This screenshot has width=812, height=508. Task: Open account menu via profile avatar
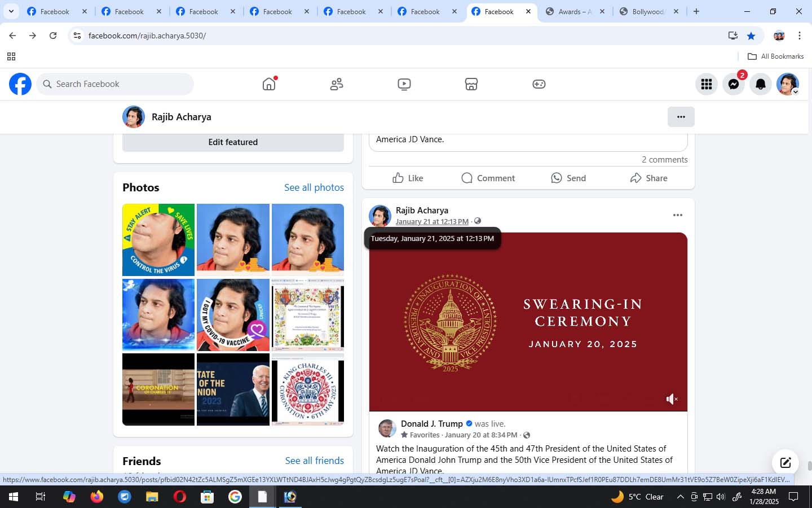click(788, 84)
